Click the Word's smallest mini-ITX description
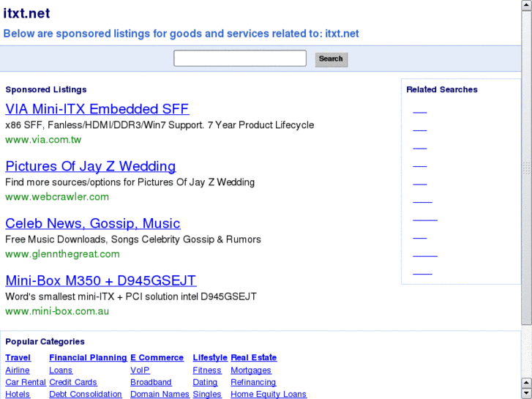 click(x=131, y=297)
